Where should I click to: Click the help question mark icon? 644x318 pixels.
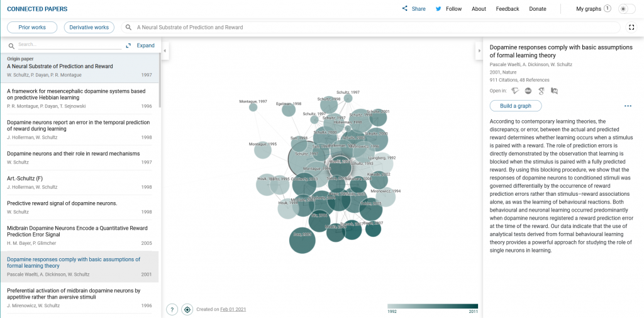click(x=172, y=309)
